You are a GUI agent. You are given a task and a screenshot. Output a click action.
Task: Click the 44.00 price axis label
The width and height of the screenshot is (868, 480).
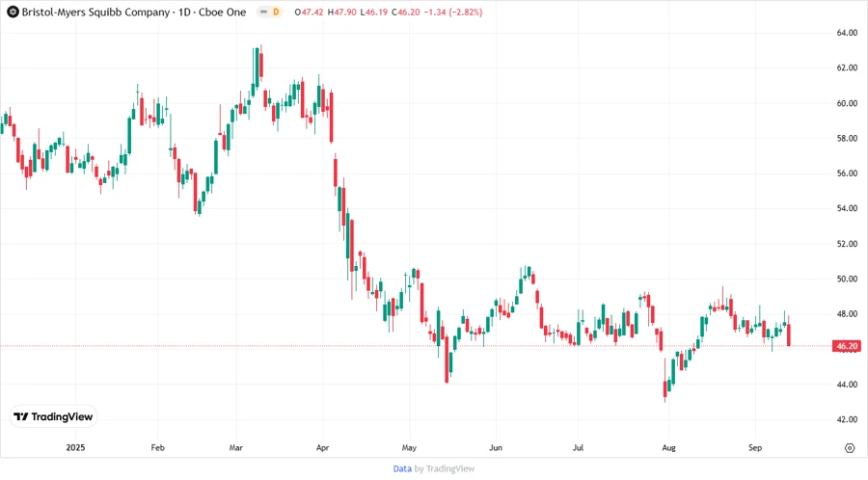click(x=847, y=385)
